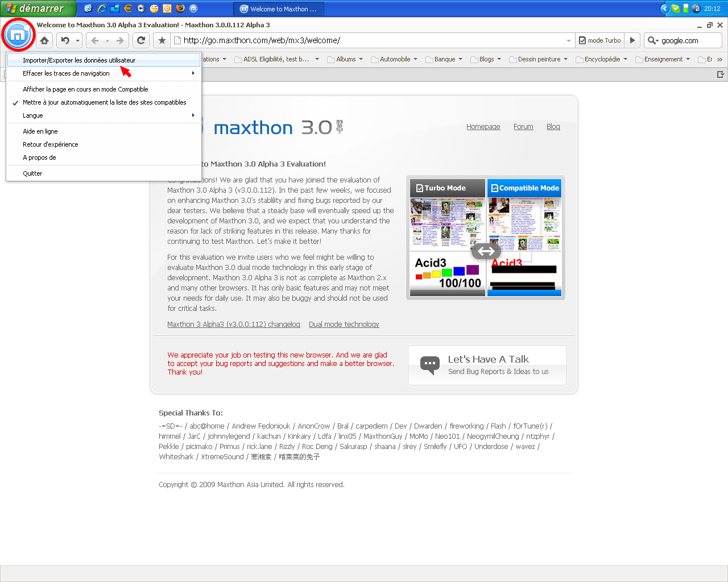Click the Turbo Mode page thumbnail
The image size is (728, 582).
click(x=448, y=224)
